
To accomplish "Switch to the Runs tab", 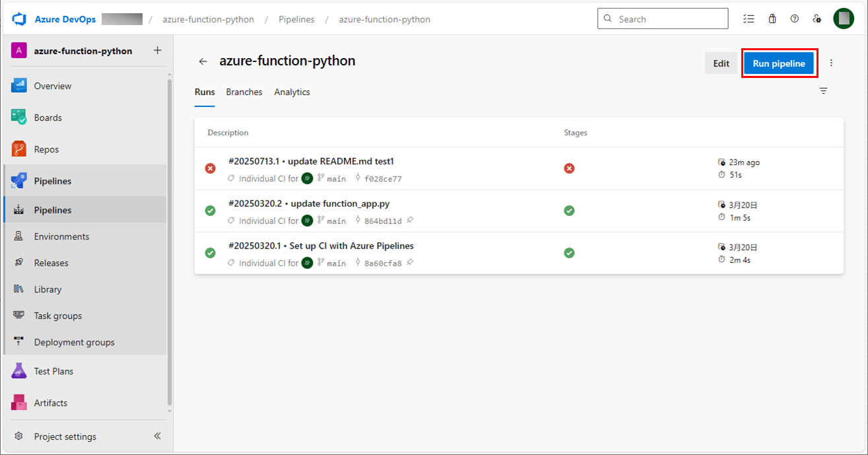I will click(205, 92).
